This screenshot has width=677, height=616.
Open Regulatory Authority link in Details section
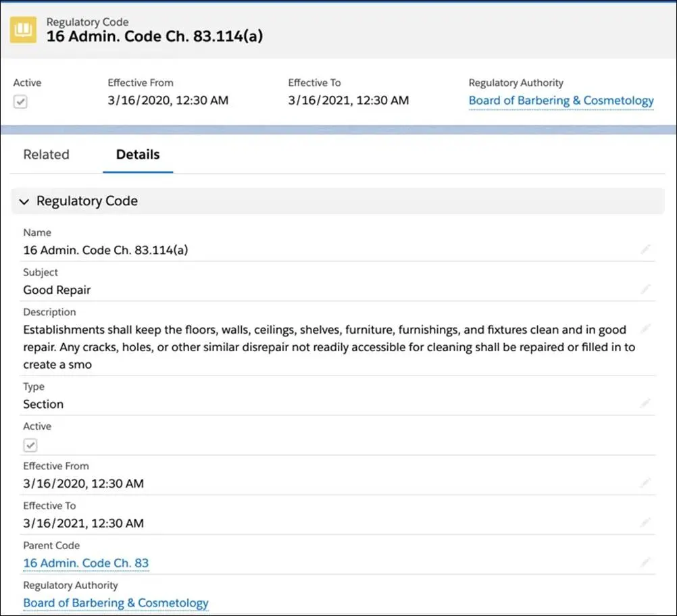(116, 602)
